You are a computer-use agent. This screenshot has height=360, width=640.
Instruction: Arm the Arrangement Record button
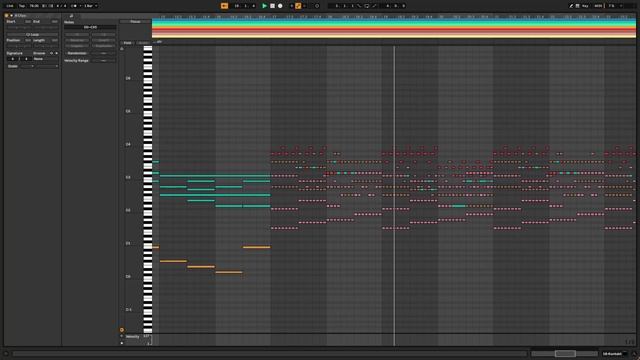[x=280, y=6]
